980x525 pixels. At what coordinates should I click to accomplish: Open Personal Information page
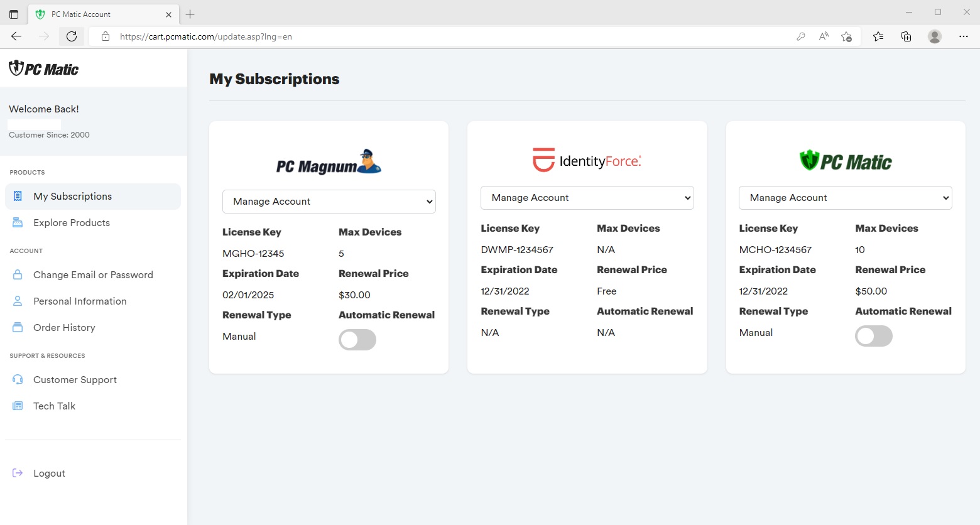pos(93,301)
